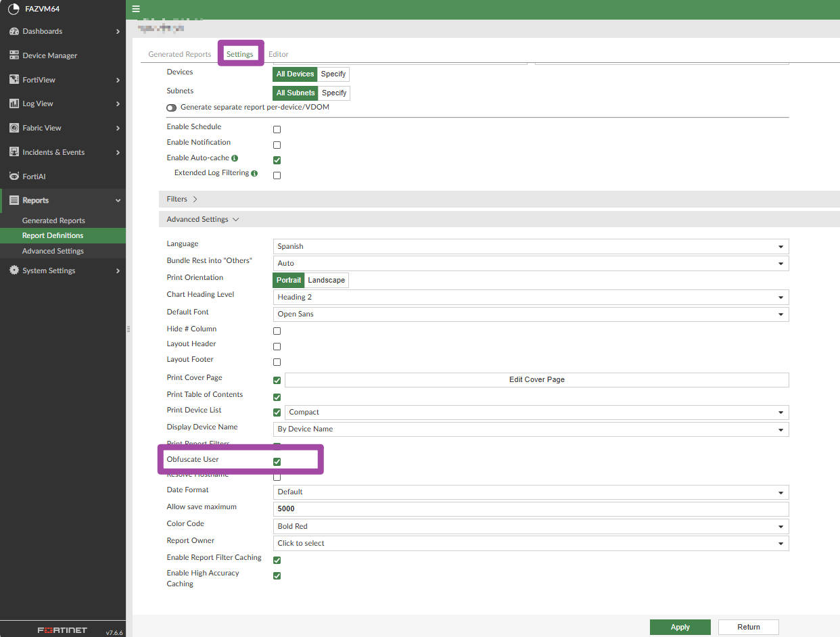Select All Devices option
This screenshot has height=637, width=840.
[295, 74]
